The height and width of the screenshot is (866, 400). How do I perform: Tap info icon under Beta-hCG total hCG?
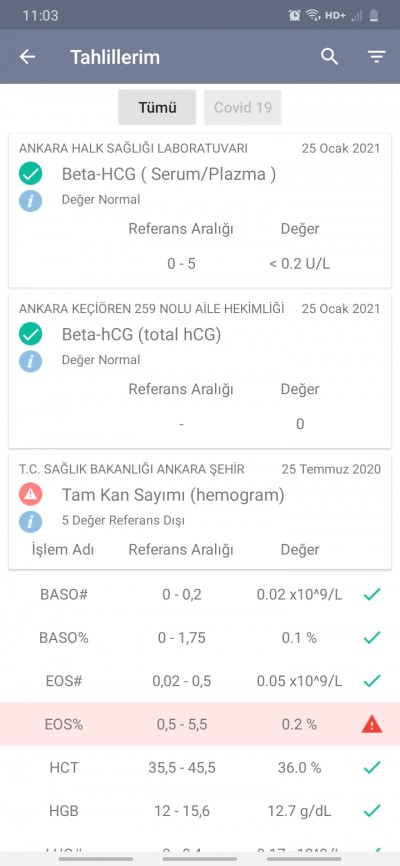pos(30,361)
